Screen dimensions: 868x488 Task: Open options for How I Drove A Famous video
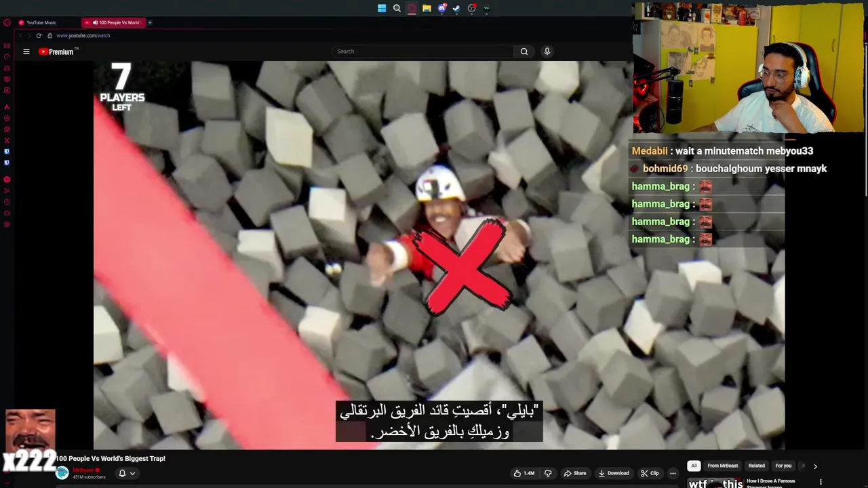(x=821, y=482)
